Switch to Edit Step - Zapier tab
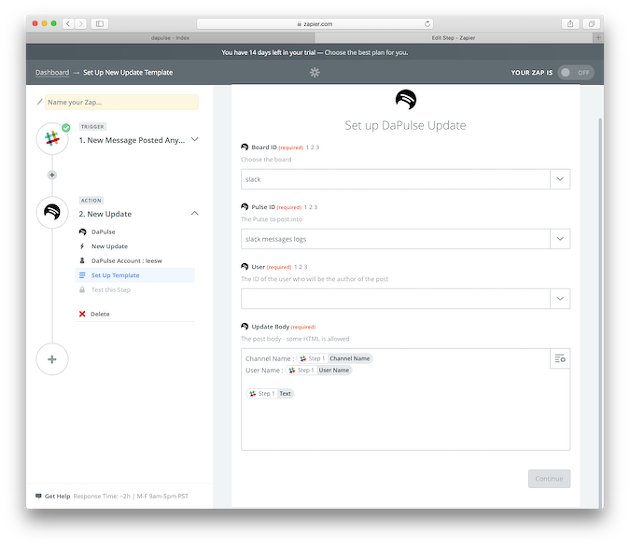 coord(454,37)
